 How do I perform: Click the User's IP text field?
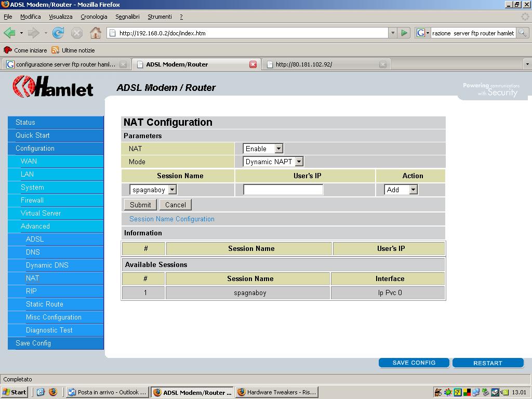click(x=283, y=190)
